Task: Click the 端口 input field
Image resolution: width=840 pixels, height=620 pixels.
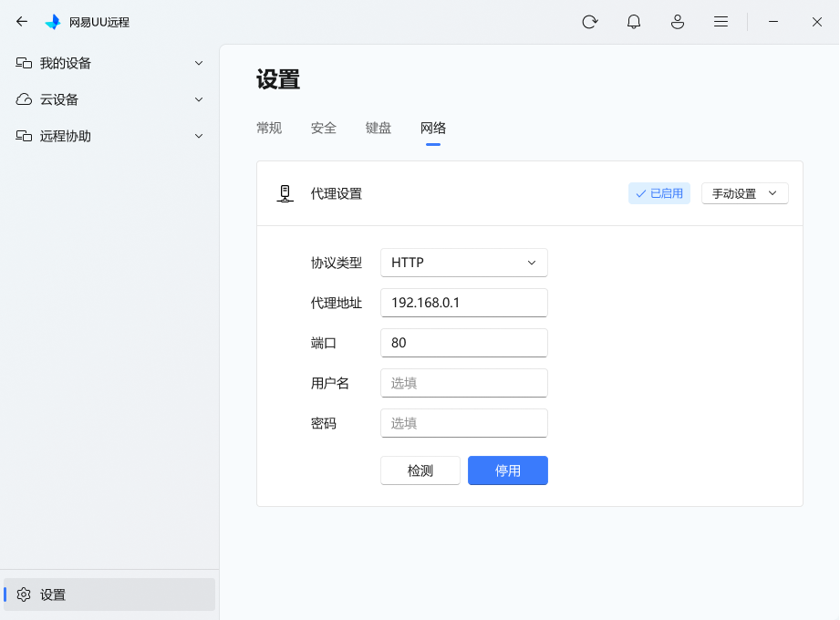Action: tap(464, 343)
